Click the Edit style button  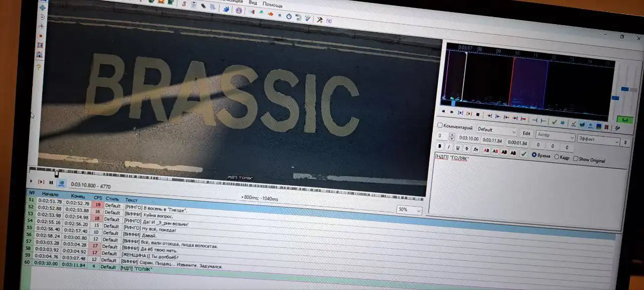[527, 134]
